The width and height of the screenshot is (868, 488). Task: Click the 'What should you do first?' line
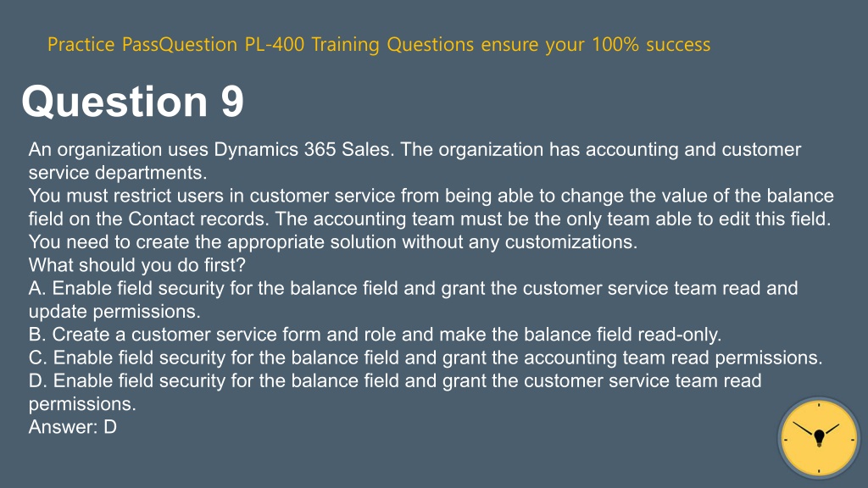tap(136, 265)
